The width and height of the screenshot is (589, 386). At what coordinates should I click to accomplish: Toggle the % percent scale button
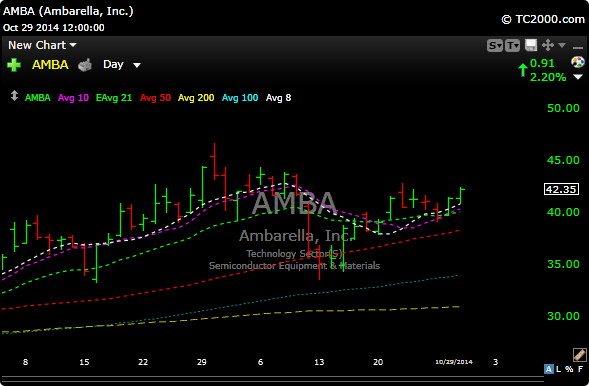(x=569, y=369)
